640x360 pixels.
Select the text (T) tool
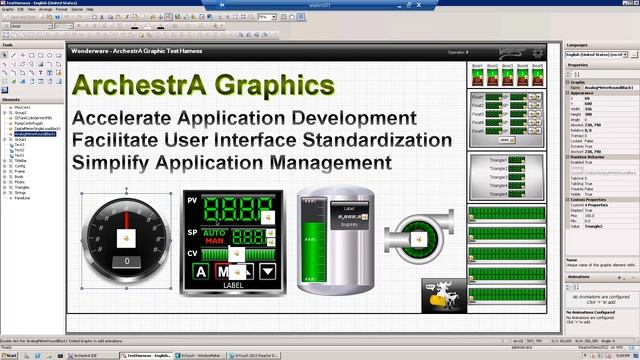click(x=40, y=73)
